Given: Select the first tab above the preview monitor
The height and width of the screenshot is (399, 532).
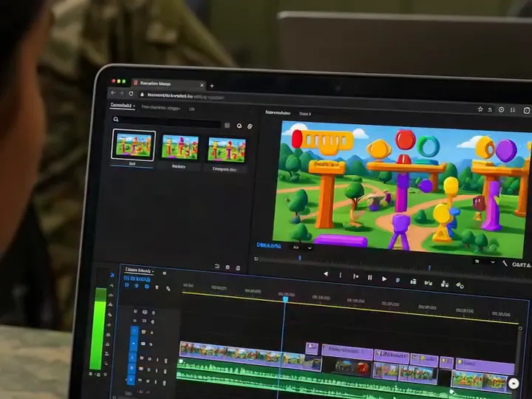Looking at the screenshot, I should click(x=278, y=112).
